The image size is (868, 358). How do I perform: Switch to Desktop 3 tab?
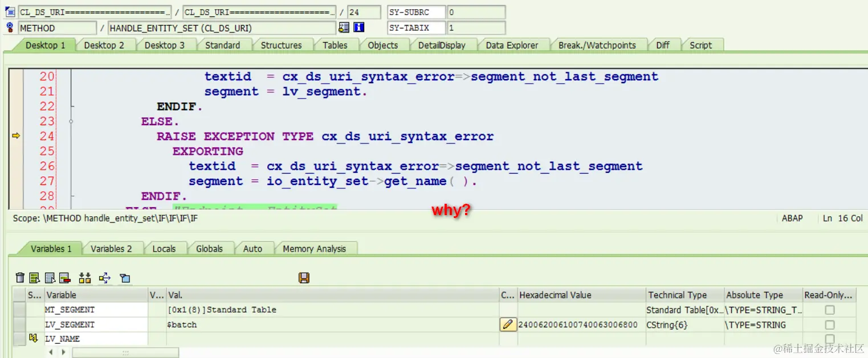[x=164, y=45]
